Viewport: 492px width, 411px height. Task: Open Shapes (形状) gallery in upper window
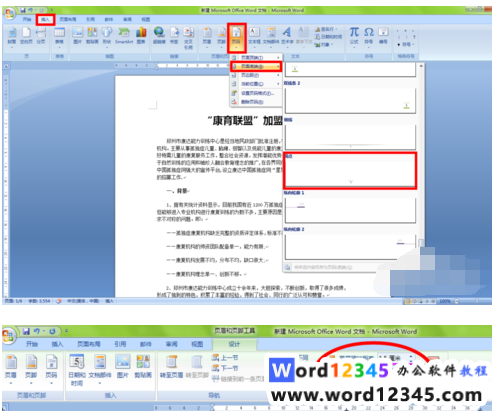click(107, 37)
